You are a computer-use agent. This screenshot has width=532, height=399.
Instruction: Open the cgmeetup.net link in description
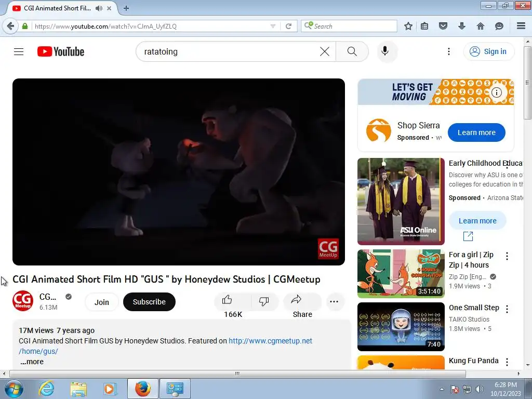pyautogui.click(x=270, y=341)
